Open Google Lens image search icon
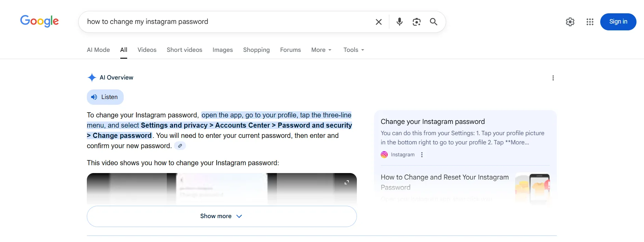Viewport: 644px width, 242px height. 416,22
